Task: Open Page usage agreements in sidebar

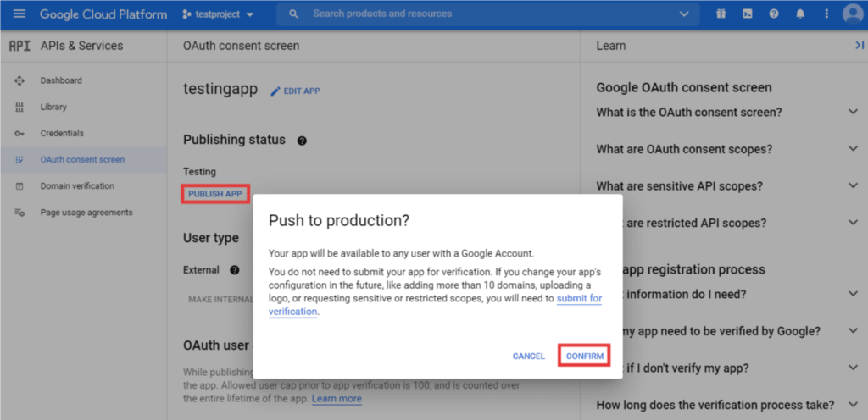Action: [x=86, y=213]
